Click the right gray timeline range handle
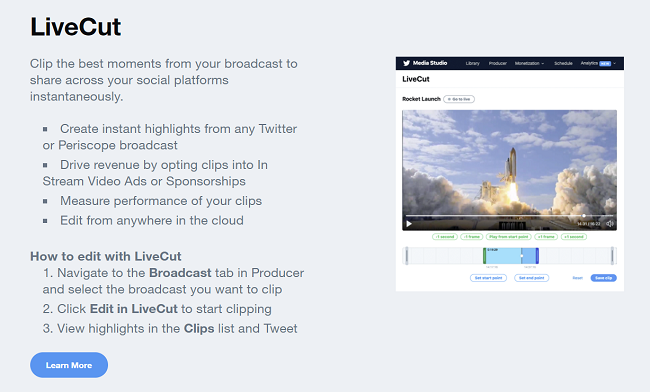The image size is (650, 392). [x=612, y=256]
